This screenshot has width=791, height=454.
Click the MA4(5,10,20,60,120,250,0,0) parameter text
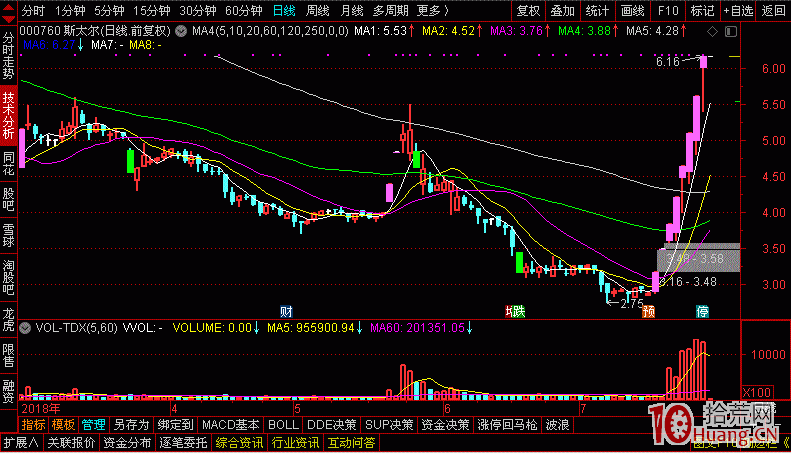[270, 31]
